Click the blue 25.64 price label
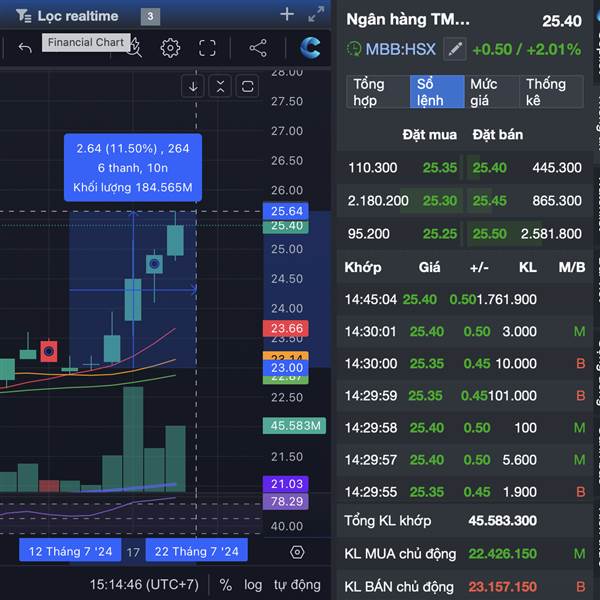 (286, 211)
